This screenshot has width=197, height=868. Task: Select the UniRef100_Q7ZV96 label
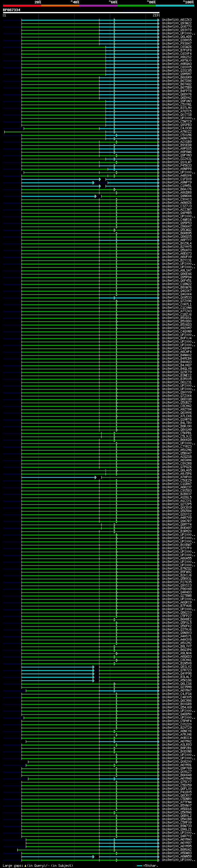tap(177, 301)
